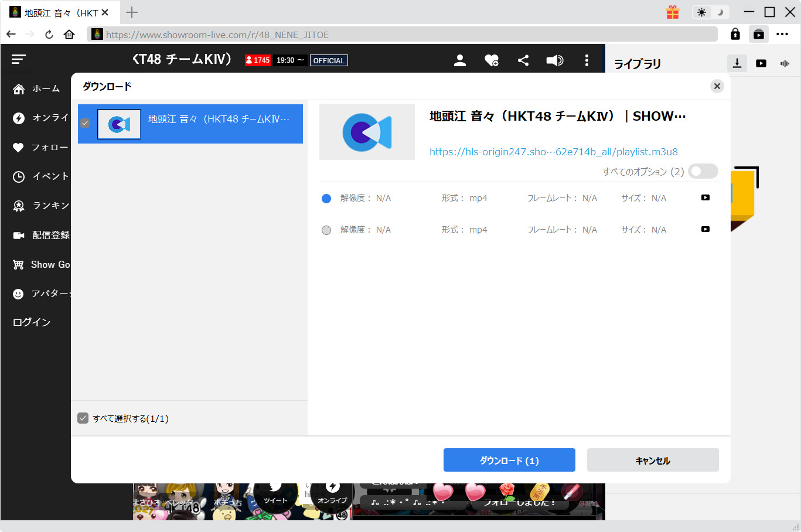Click the gift box icon in title bar
801x532 pixels.
coord(673,12)
